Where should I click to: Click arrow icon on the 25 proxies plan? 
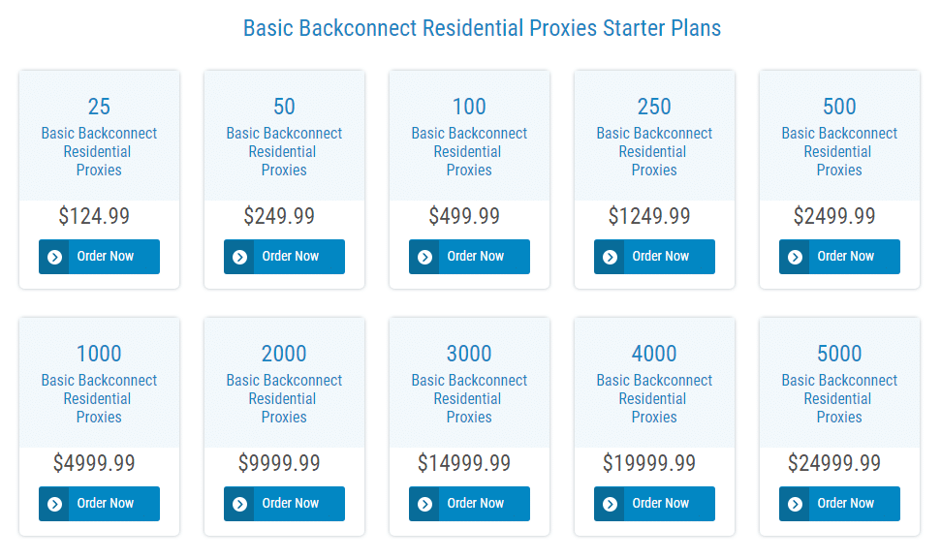click(x=54, y=258)
